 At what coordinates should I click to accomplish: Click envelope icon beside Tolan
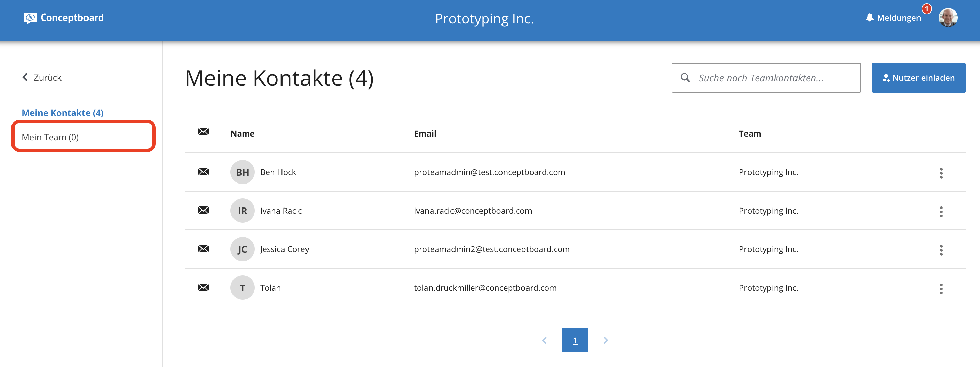pos(203,287)
